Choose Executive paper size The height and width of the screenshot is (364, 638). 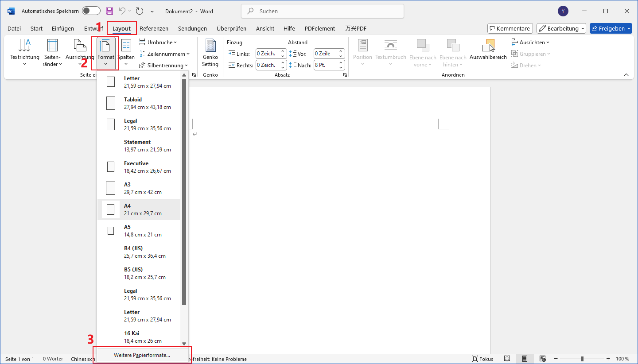pos(139,167)
